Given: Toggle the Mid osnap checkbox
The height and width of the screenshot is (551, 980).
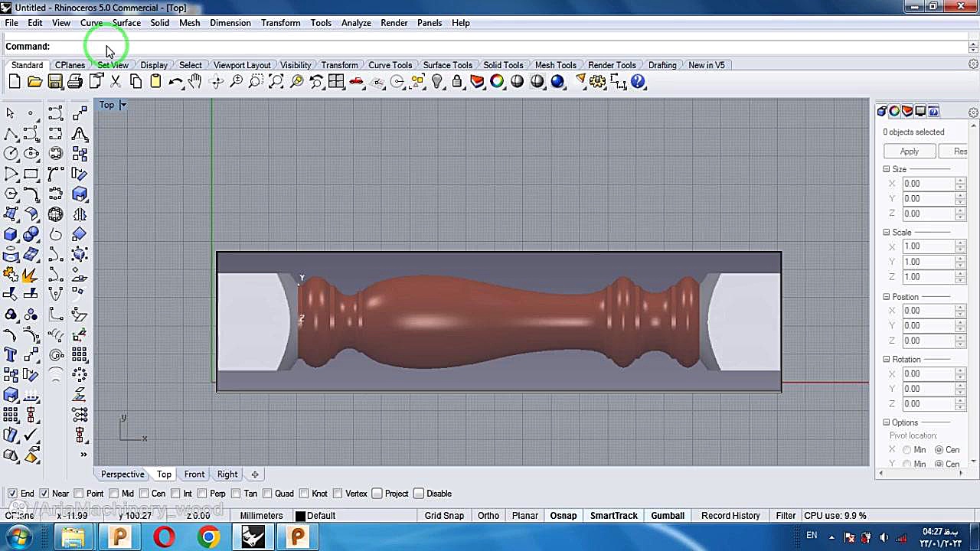Looking at the screenshot, I should click(114, 494).
